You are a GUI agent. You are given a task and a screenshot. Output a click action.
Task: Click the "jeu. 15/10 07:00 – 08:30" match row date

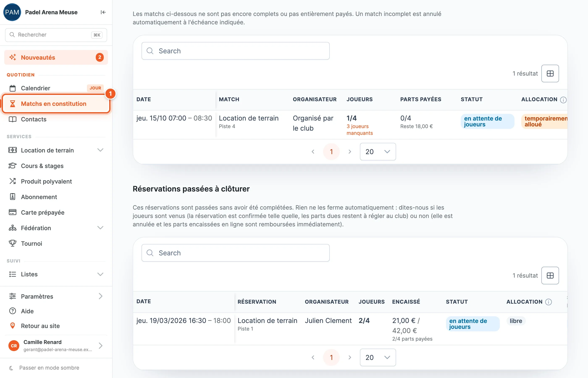coord(174,118)
